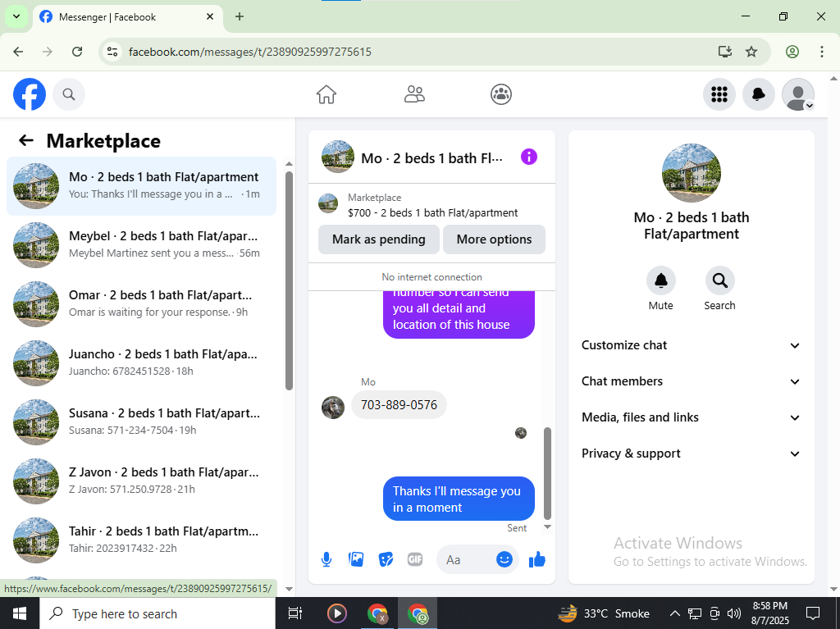Attach a file with the photo icon
Image resolution: width=840 pixels, height=629 pixels.
[356, 560]
